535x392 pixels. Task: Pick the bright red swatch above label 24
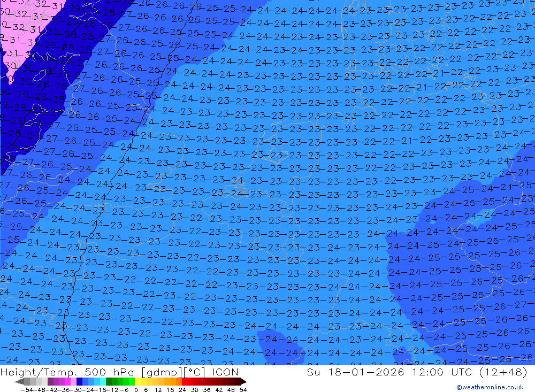point(185,381)
